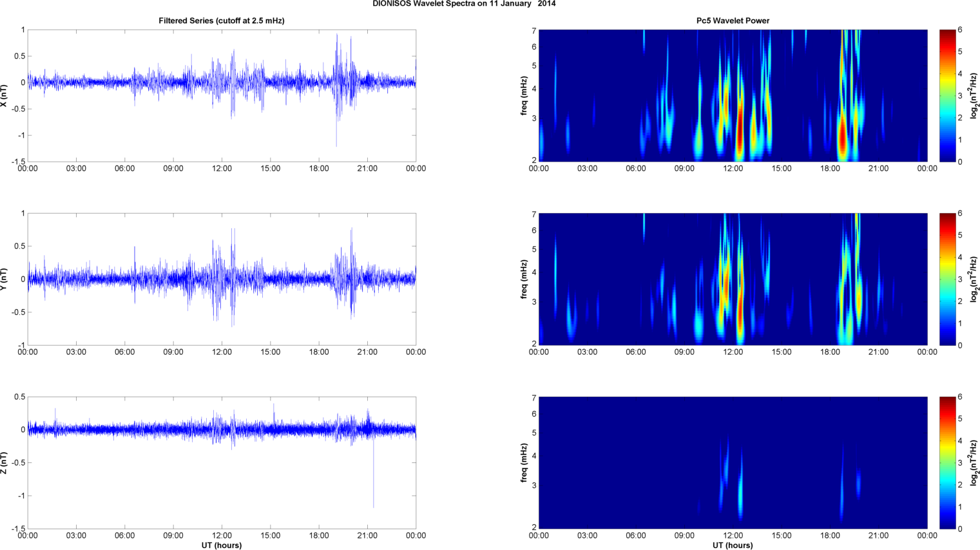980x550 pixels.
Task: Click the '06:00' tick under Y time series
Action: tap(125, 352)
